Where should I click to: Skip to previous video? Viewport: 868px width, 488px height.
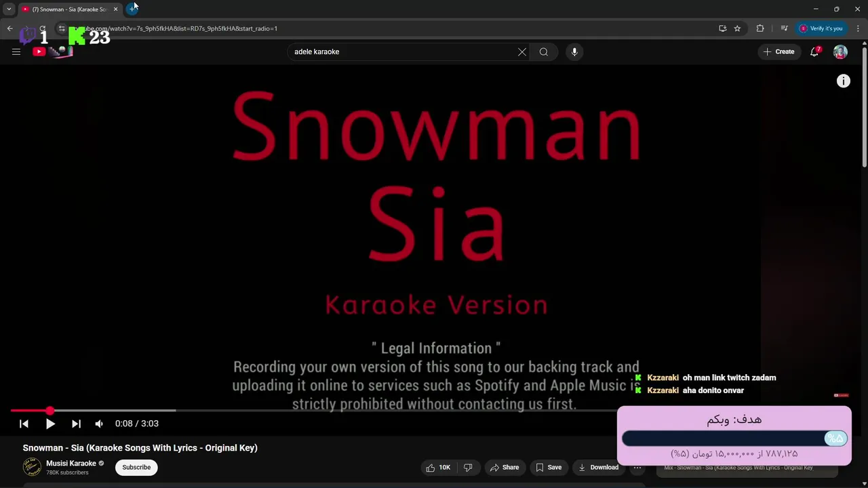coord(24,424)
